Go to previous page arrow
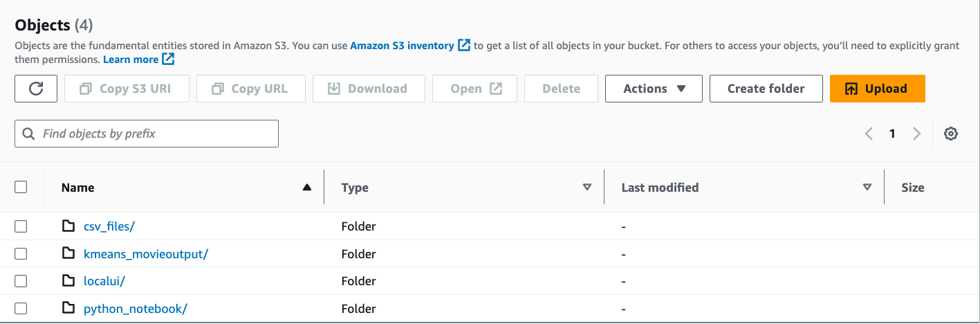Screen dimensions: 980x324 869,134
